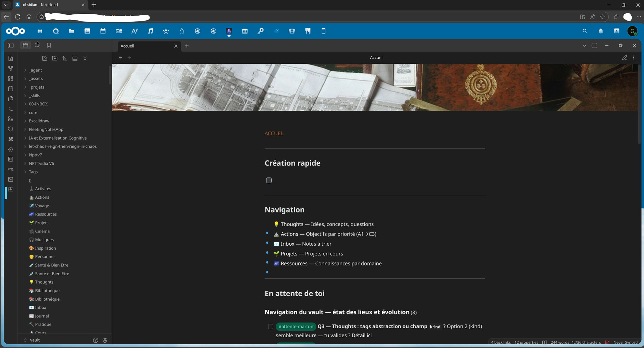Viewport: 644px width, 348px height.
Task: Toggle the left sidebar panel
Action: pos(11,45)
